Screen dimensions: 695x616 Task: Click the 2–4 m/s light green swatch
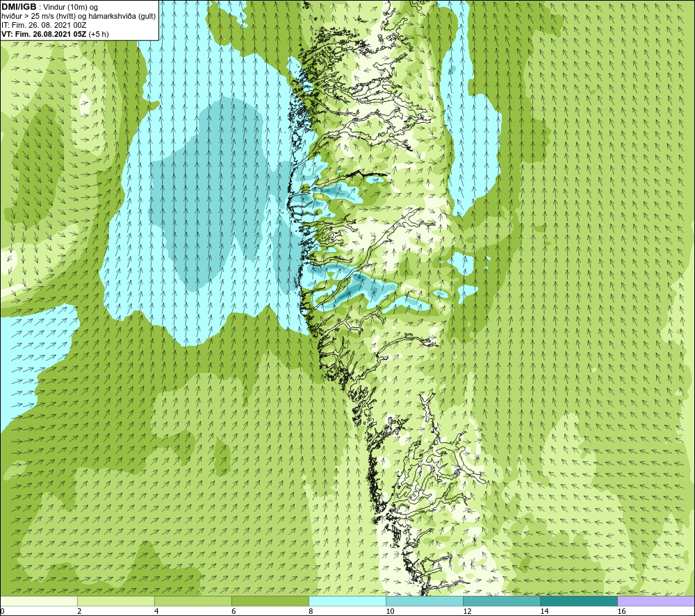[116, 601]
